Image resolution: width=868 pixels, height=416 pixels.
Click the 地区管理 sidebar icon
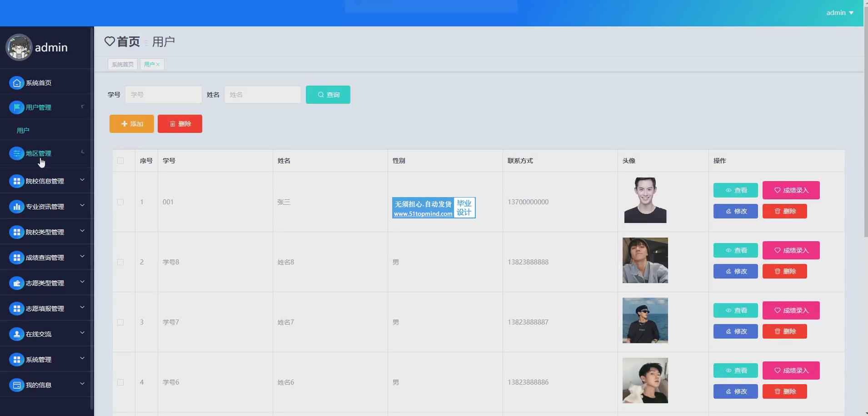pyautogui.click(x=17, y=154)
